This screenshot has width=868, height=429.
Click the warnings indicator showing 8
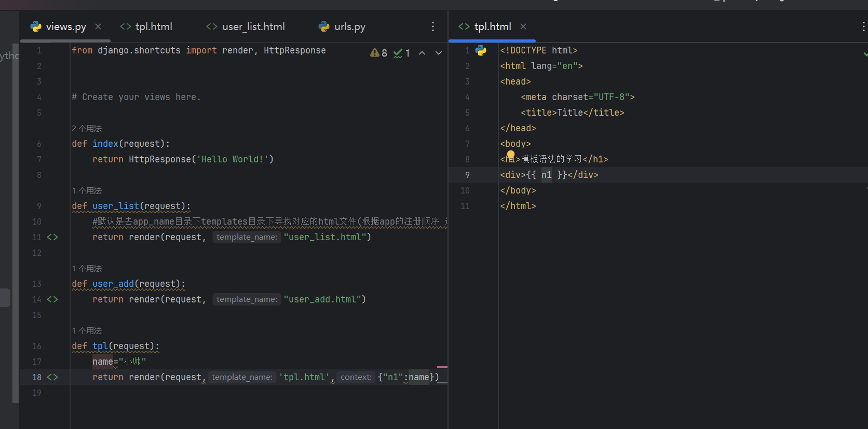pyautogui.click(x=378, y=53)
